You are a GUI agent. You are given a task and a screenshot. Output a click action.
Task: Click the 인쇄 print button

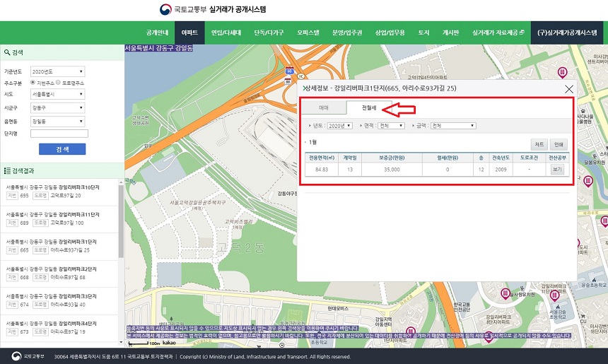[559, 145]
